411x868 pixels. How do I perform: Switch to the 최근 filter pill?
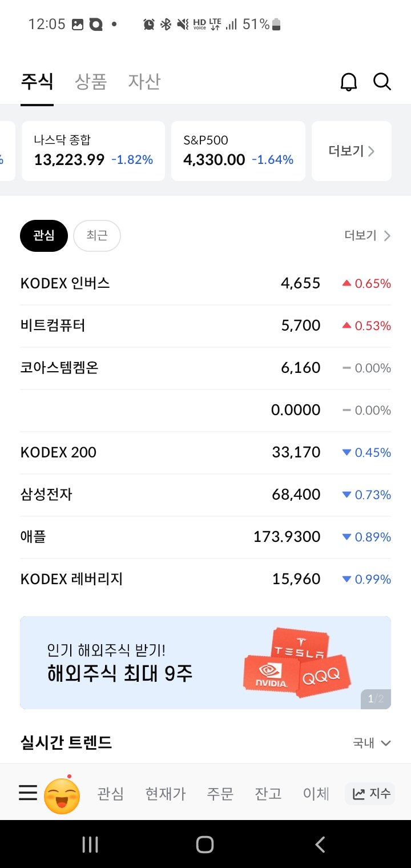click(x=97, y=236)
